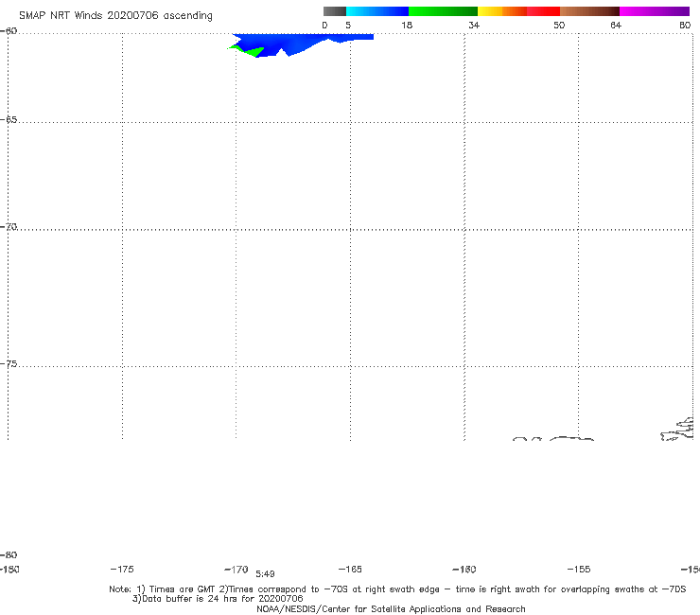Click the longitude label '-175'
Viewport: 700px width, 615px height.
[122, 569]
